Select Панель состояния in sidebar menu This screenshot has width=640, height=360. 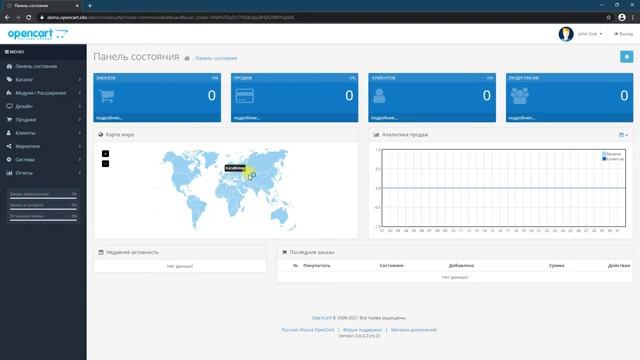coord(43,66)
